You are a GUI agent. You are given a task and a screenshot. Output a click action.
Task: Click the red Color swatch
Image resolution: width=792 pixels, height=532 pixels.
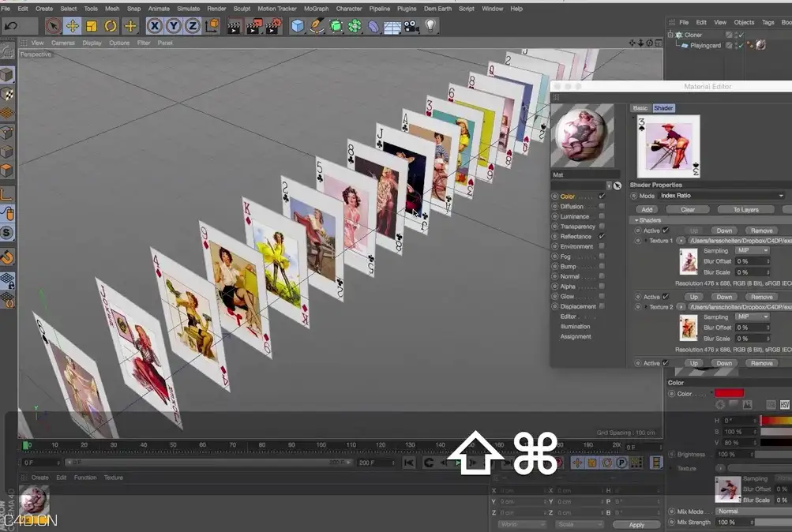(x=729, y=393)
